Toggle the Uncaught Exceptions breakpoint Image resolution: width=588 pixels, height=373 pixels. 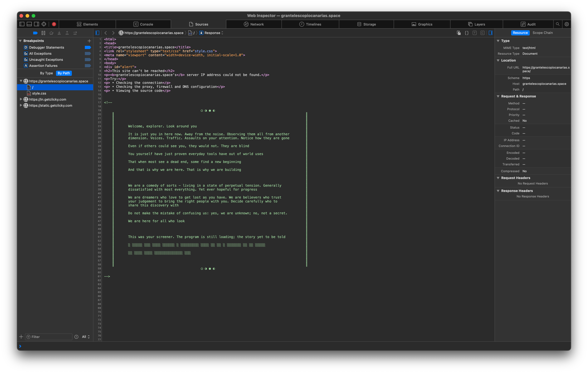click(88, 60)
